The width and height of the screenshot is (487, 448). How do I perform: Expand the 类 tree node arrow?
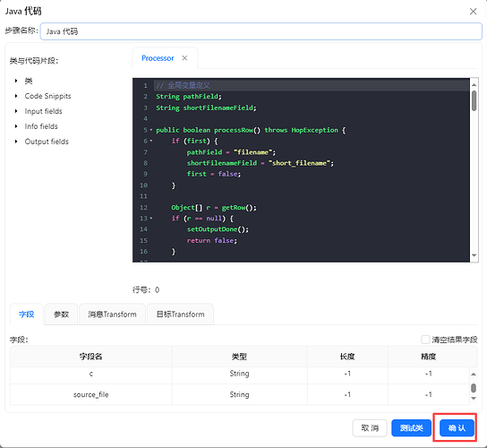click(x=16, y=81)
